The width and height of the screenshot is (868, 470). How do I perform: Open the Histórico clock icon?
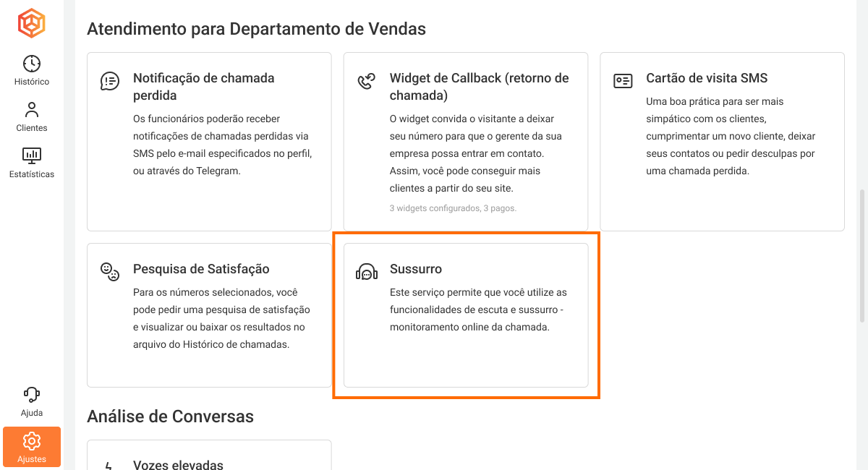point(32,64)
